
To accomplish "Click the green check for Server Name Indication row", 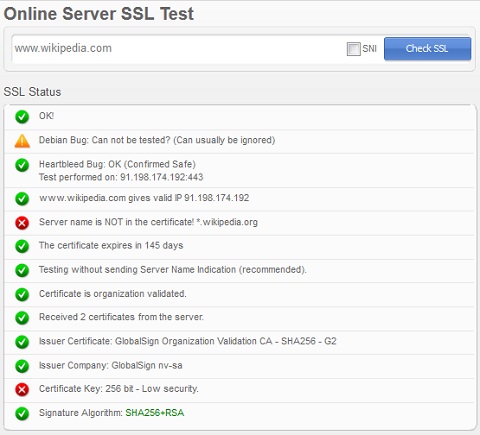I will 22,270.
